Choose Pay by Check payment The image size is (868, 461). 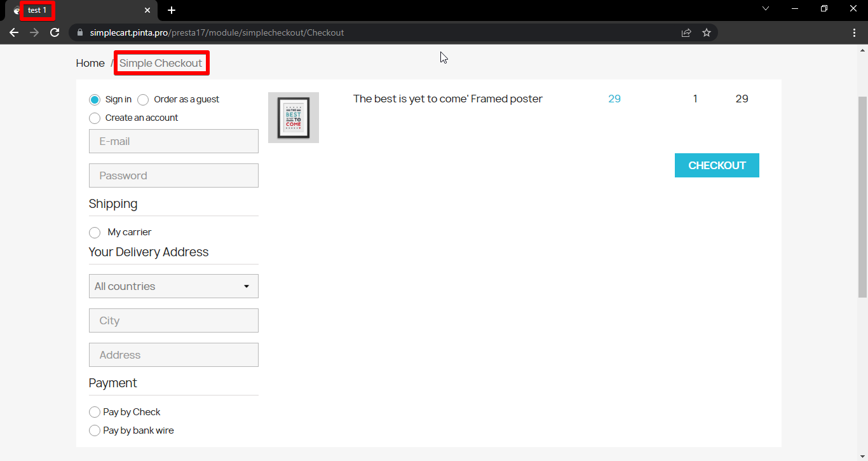[x=95, y=412]
